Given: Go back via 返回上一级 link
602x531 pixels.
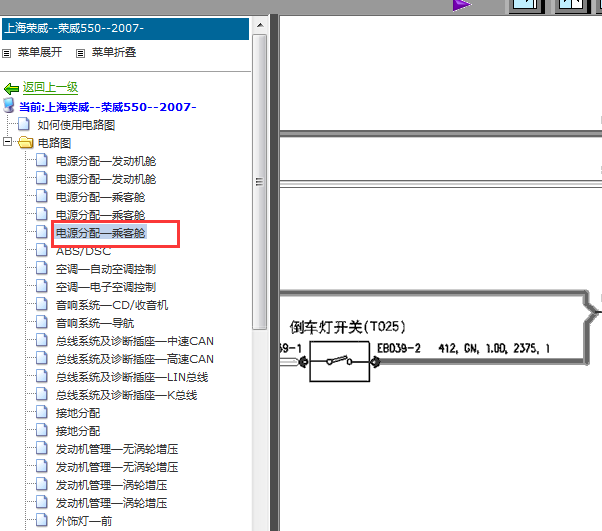Looking at the screenshot, I should [x=50, y=88].
